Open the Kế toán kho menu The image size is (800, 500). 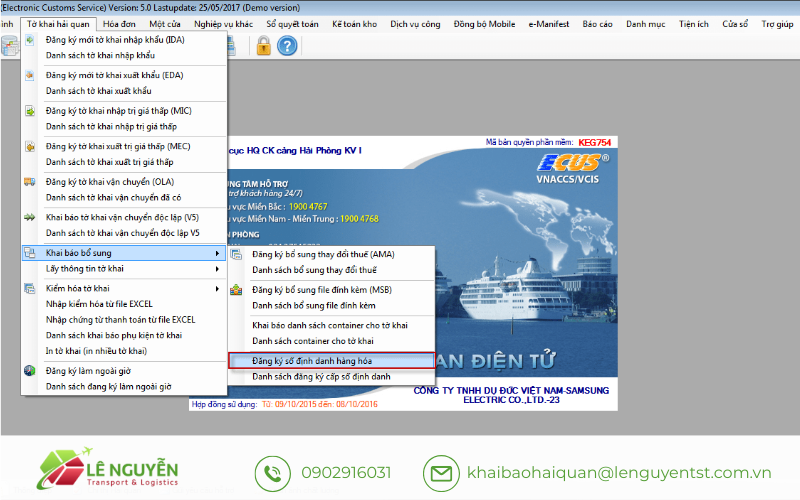click(355, 24)
